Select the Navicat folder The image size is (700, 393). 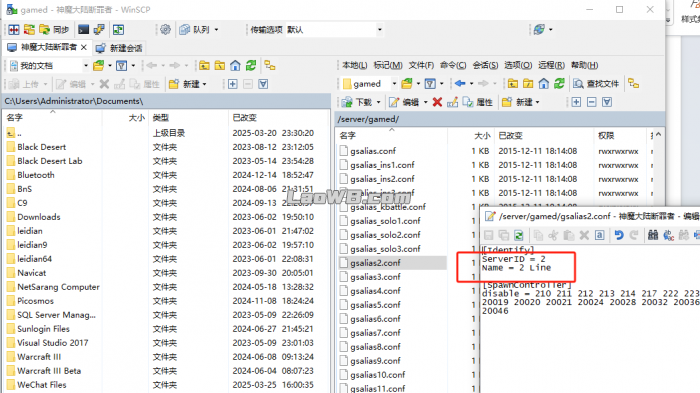[31, 273]
